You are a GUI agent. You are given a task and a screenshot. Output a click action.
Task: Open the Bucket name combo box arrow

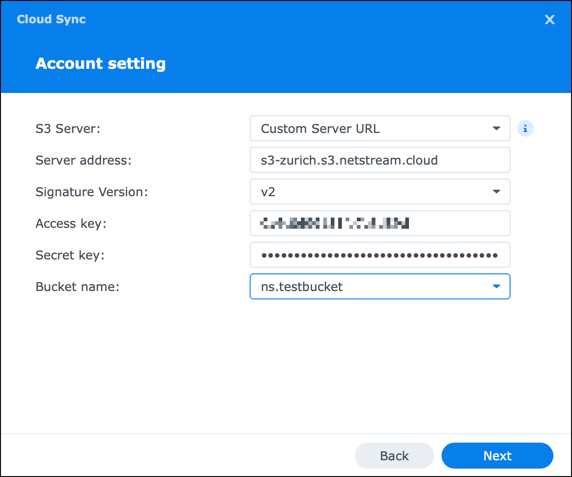click(x=496, y=286)
